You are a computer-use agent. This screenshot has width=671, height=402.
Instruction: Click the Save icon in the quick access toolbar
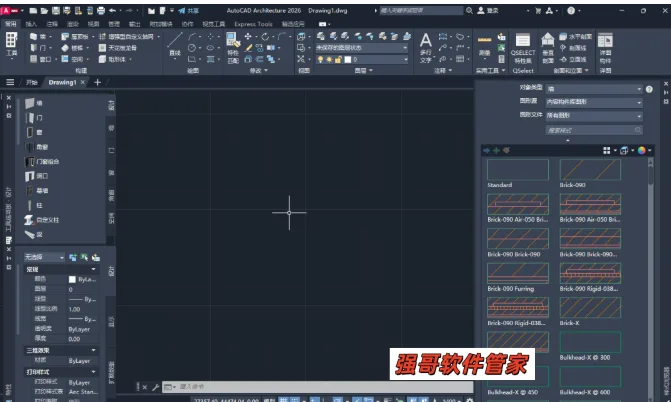pos(56,11)
